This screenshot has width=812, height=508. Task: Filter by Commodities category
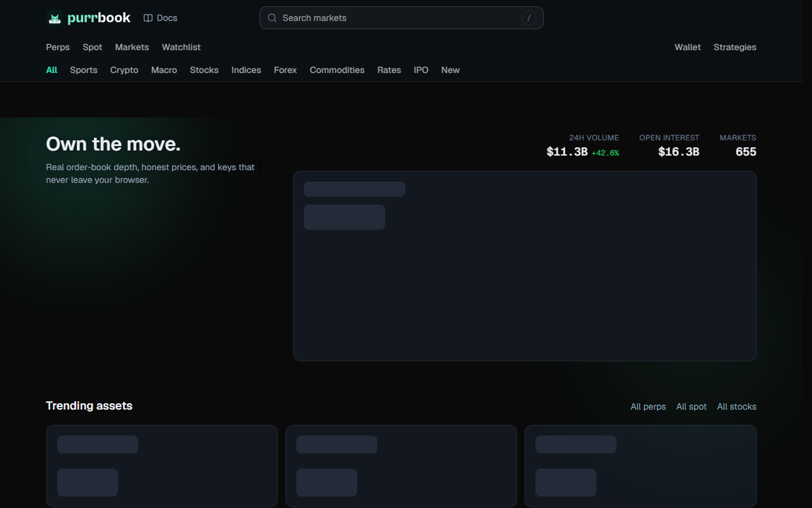(337, 70)
